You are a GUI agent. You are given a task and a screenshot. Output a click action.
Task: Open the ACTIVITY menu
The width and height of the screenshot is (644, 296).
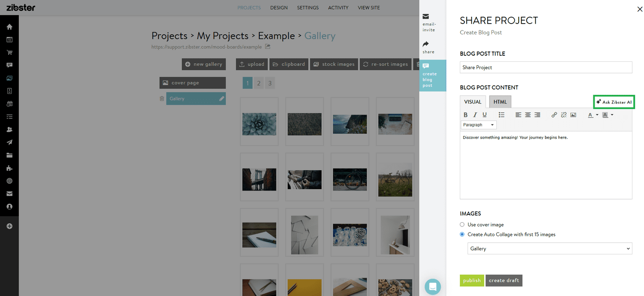click(x=338, y=8)
